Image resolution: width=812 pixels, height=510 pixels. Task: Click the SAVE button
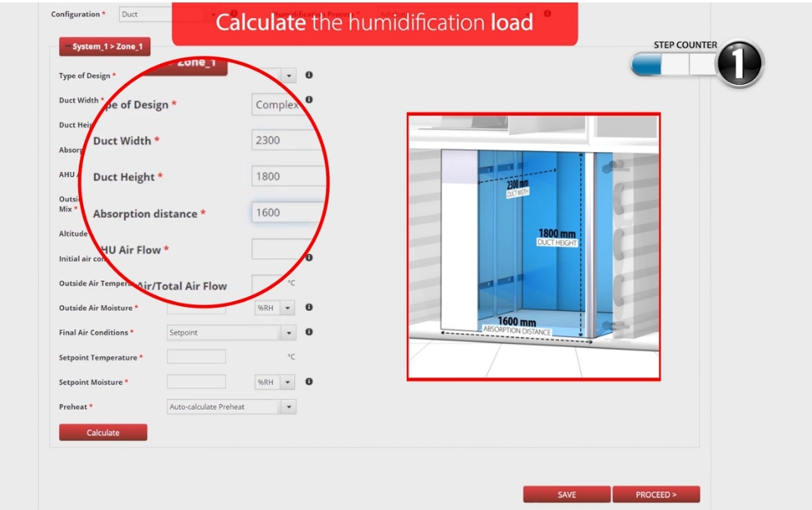(x=566, y=494)
